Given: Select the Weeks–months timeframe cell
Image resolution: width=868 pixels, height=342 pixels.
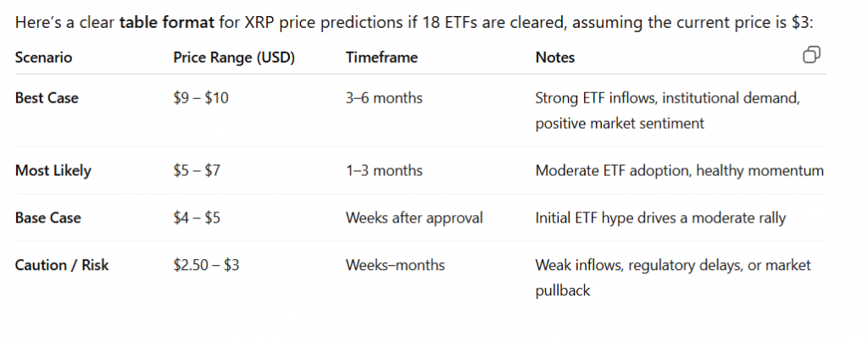Looking at the screenshot, I should click(395, 265).
